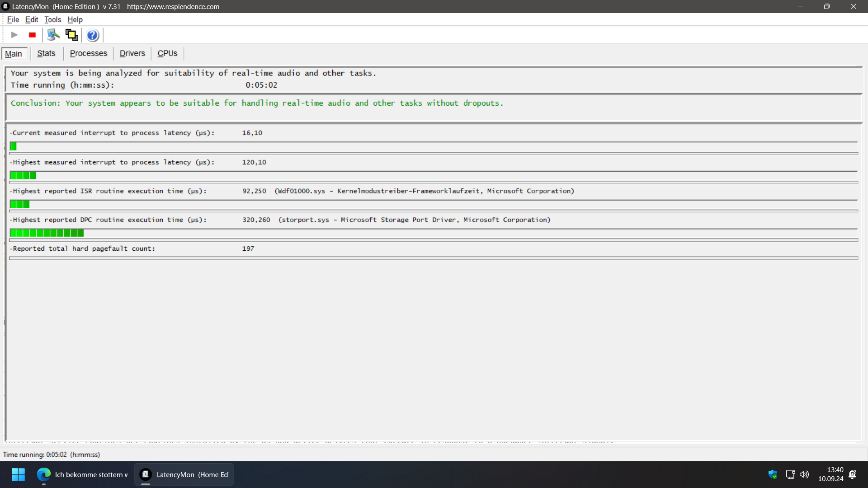Click the Windows Start button

click(18, 474)
